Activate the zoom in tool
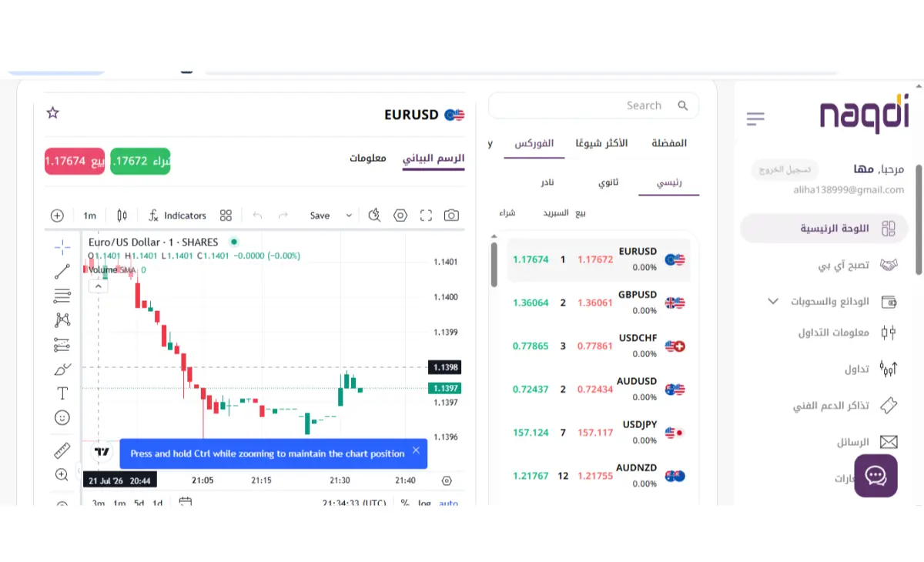This screenshot has width=924, height=562. pos(62,474)
